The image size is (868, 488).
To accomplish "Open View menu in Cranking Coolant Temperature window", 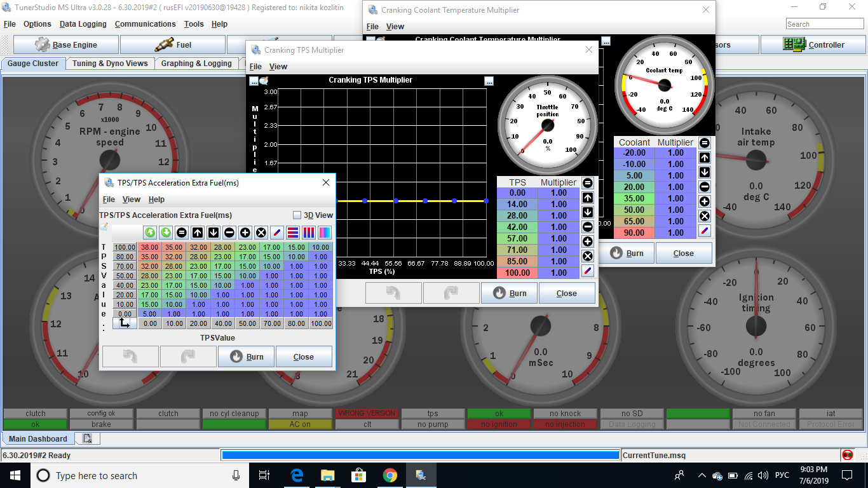I will 395,27.
